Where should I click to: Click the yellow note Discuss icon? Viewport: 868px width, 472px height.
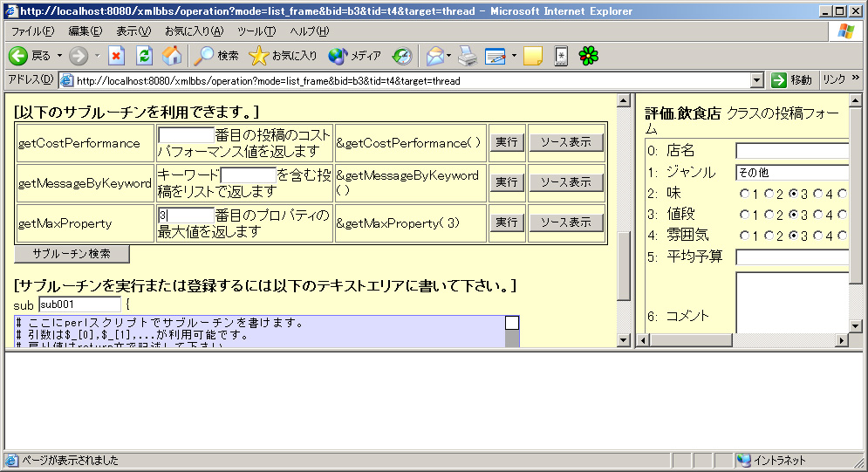coord(532,56)
